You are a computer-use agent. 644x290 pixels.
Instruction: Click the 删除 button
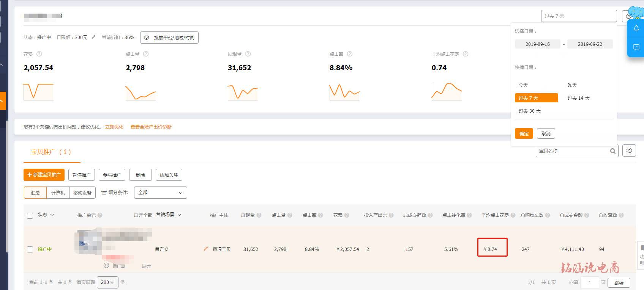pyautogui.click(x=140, y=175)
